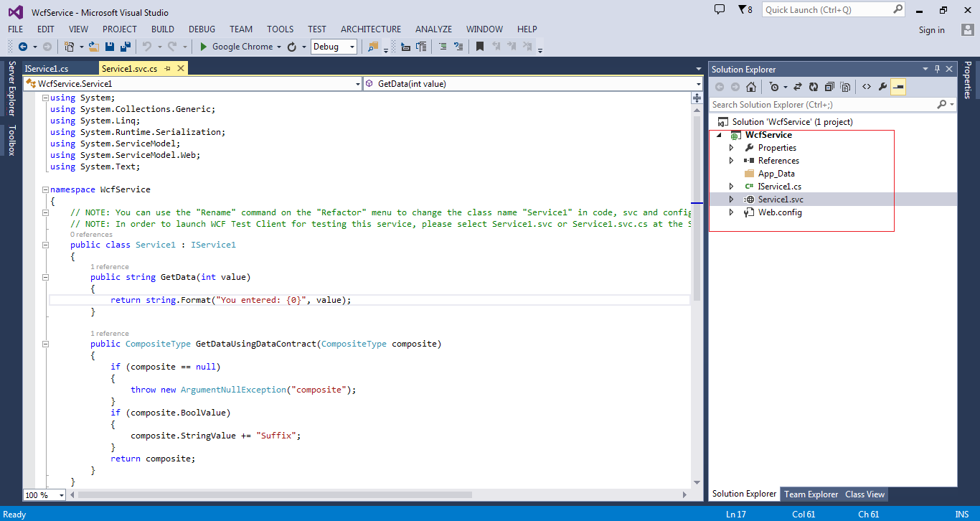Select App_Data folder in Solution Explorer
This screenshot has width=980, height=521.
(776, 174)
